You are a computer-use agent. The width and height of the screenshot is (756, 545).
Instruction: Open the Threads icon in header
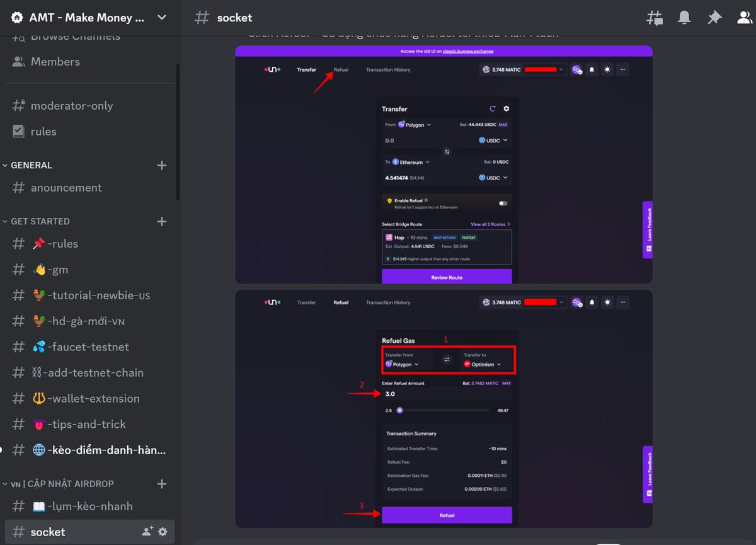click(x=655, y=18)
